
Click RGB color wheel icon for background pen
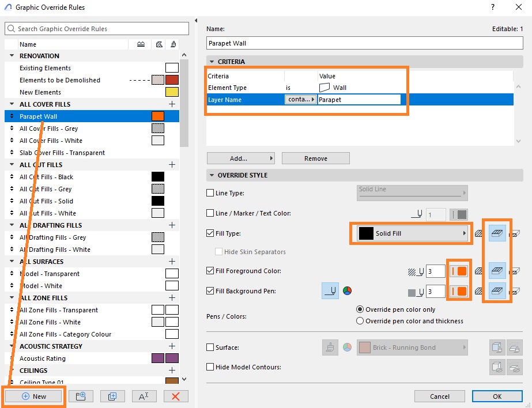pos(347,291)
